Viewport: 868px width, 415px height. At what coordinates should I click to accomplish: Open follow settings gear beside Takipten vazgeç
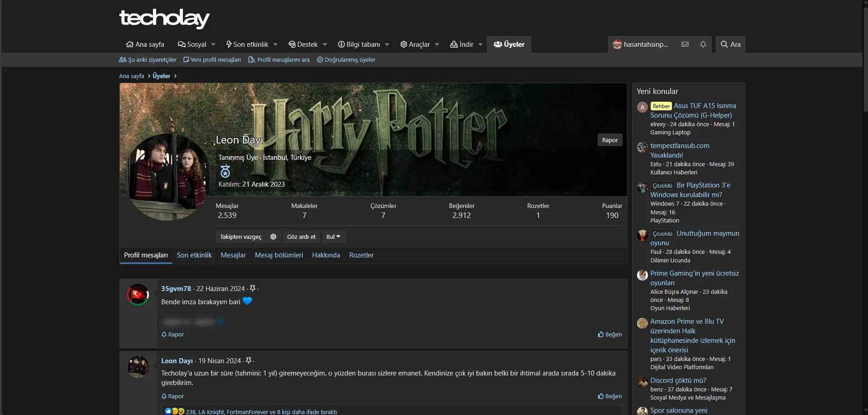(273, 237)
